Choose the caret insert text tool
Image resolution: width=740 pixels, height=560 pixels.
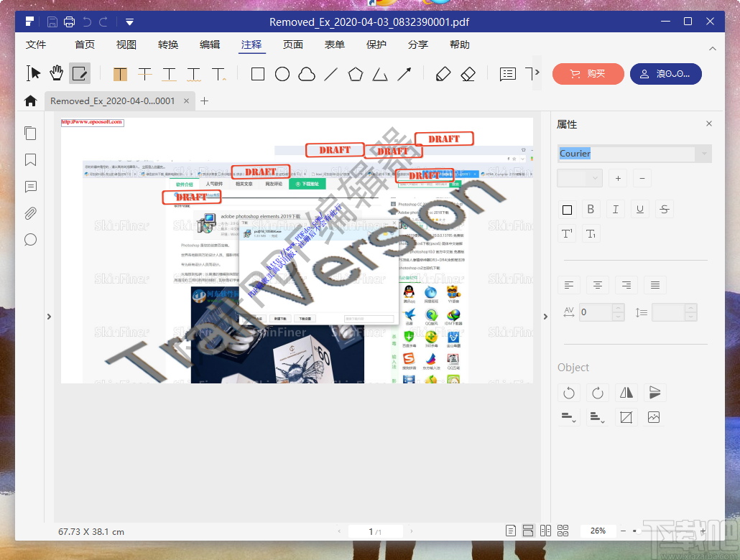218,74
